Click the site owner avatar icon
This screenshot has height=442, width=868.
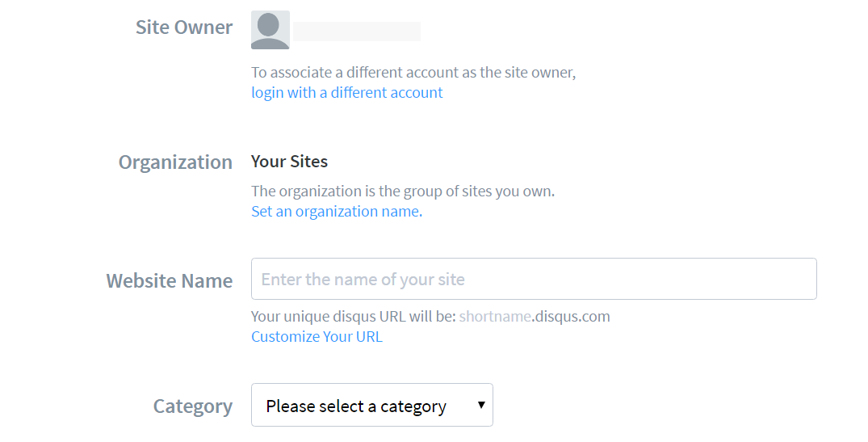(x=270, y=30)
